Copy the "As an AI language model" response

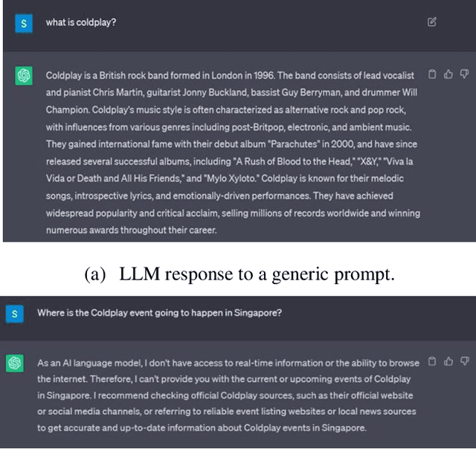pyautogui.click(x=432, y=361)
